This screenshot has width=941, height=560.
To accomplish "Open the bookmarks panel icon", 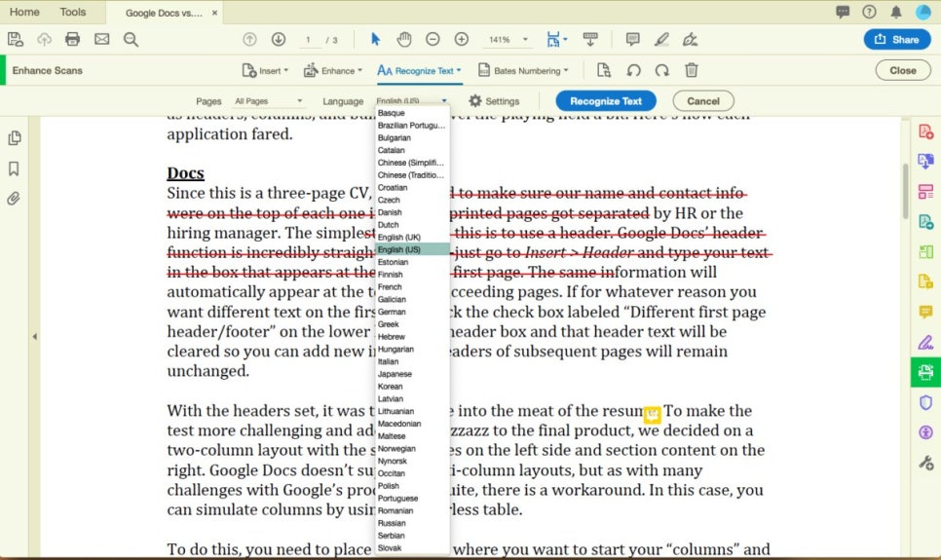I will (14, 168).
